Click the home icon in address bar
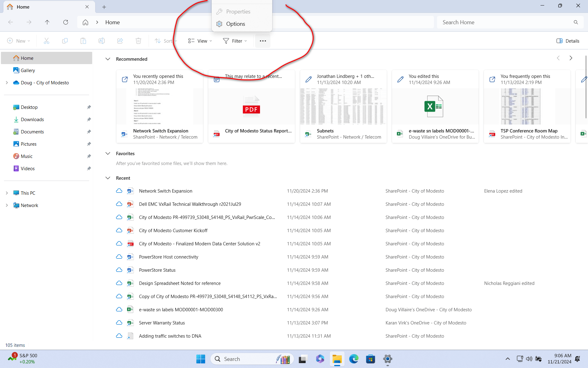 click(x=85, y=22)
